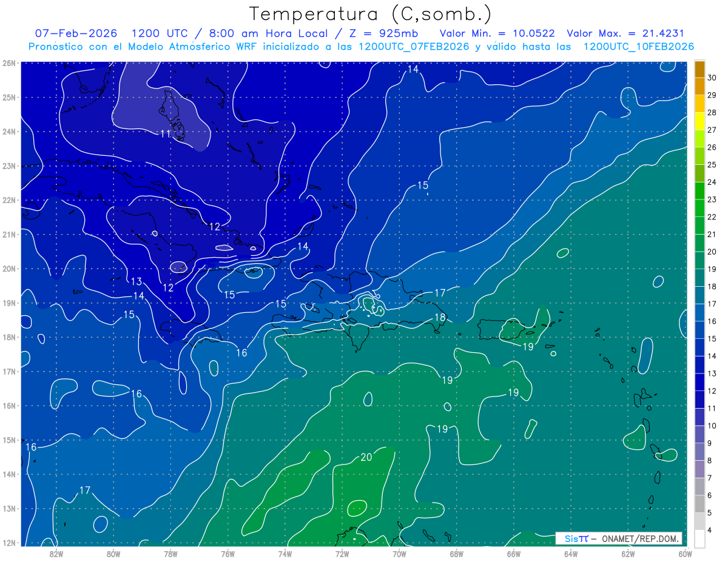The image size is (728, 562).
Task: Click the '62W' longitude label
Action: coord(628,553)
